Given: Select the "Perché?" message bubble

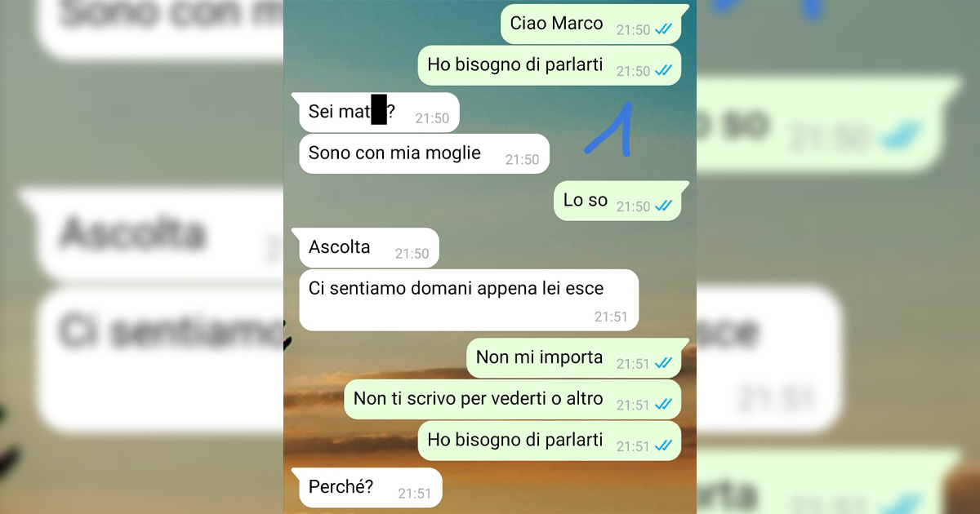Looking at the screenshot, I should (370, 488).
